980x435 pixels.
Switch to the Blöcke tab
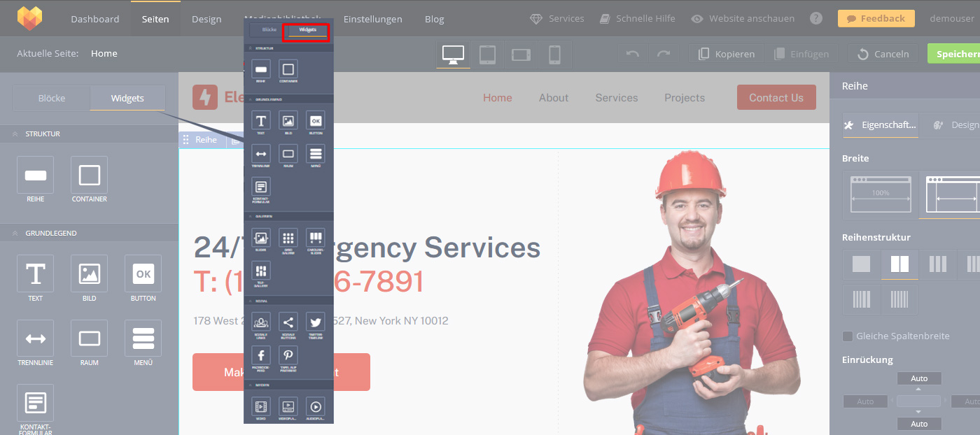click(52, 98)
